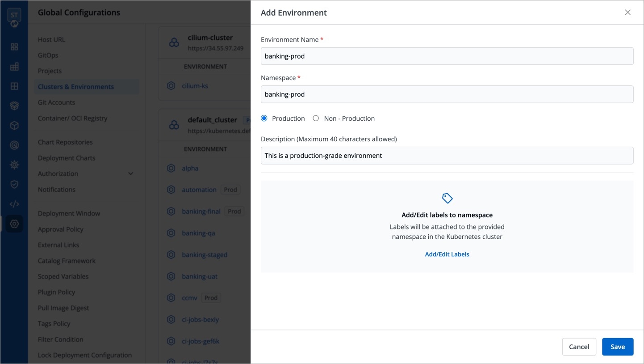This screenshot has width=644, height=364.
Task: Open Deployment Charts settings
Action: 67,158
